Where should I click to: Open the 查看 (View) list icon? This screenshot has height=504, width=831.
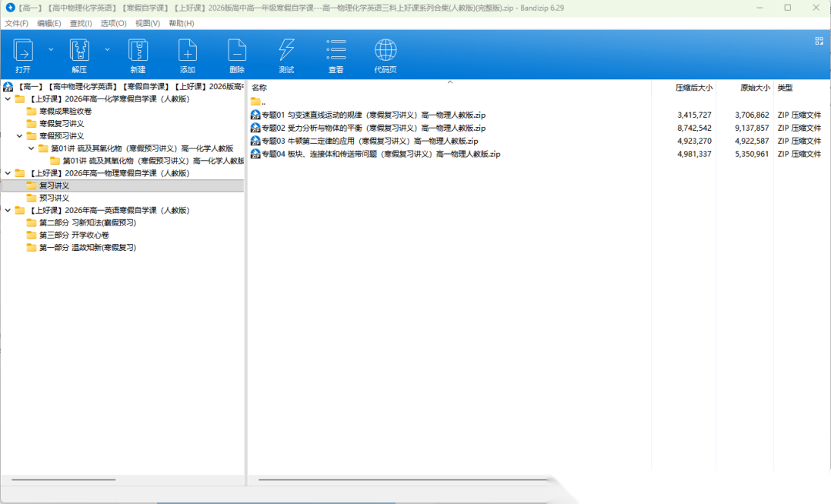click(x=336, y=52)
